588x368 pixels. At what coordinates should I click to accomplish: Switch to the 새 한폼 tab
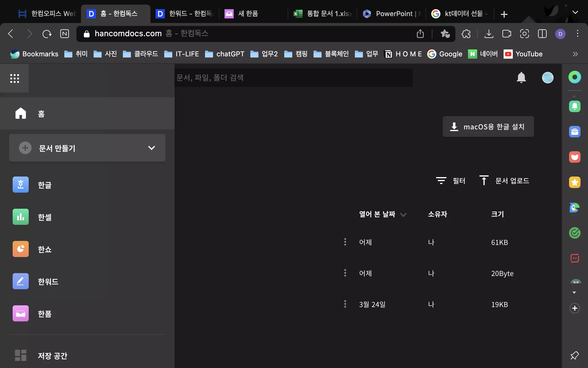click(248, 14)
